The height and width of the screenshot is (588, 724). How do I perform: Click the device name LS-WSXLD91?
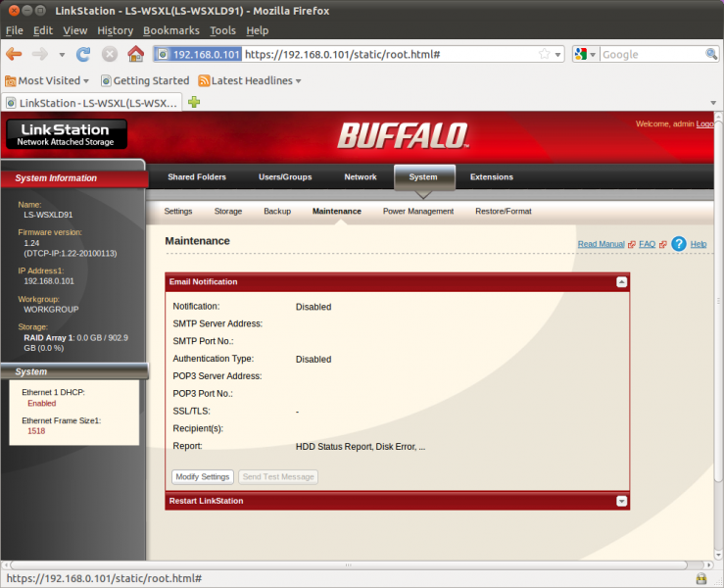[48, 215]
